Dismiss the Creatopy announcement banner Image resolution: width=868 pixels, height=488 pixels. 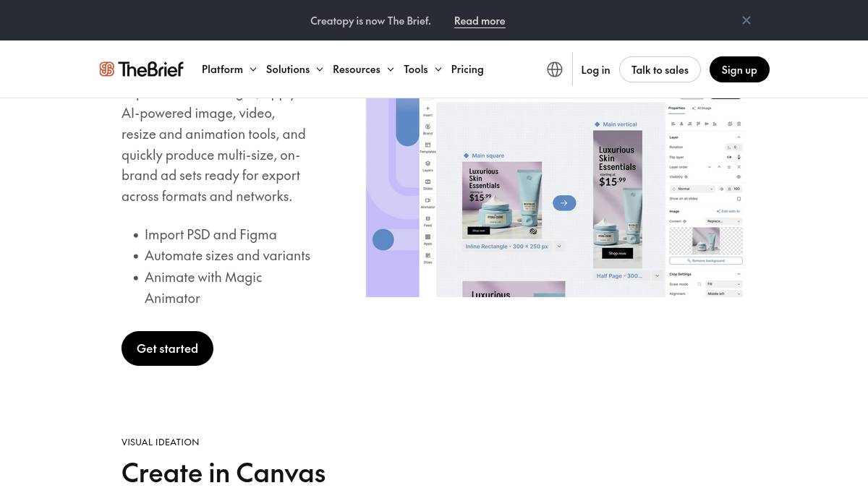pyautogui.click(x=746, y=20)
